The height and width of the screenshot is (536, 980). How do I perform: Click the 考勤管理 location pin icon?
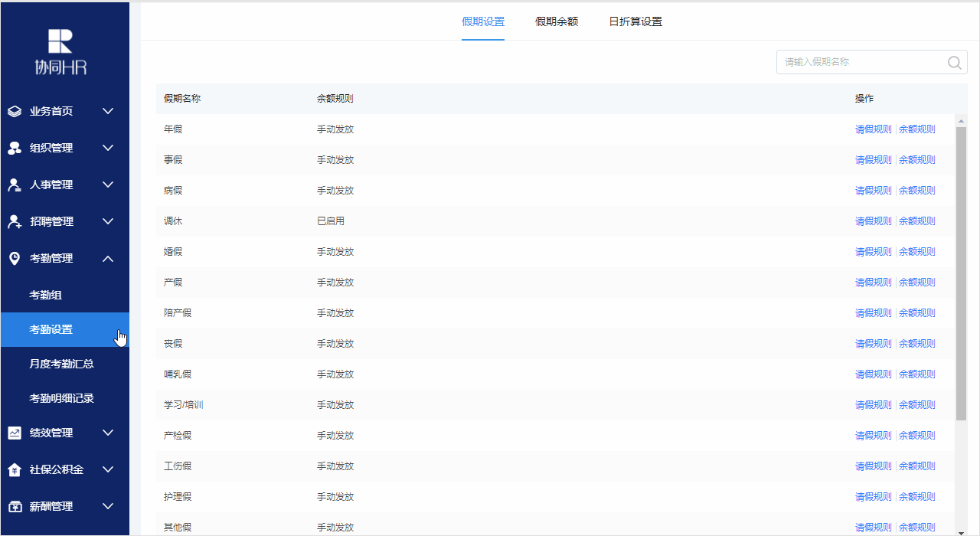pos(15,258)
